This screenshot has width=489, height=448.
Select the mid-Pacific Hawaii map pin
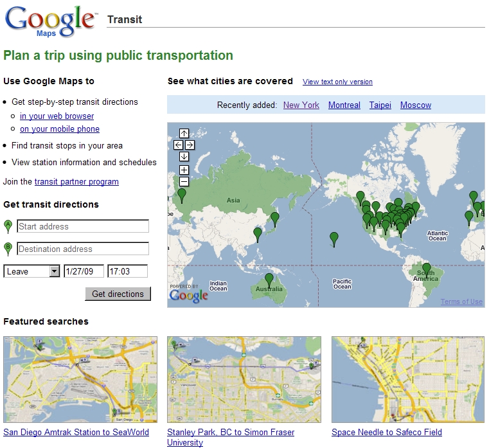point(334,238)
